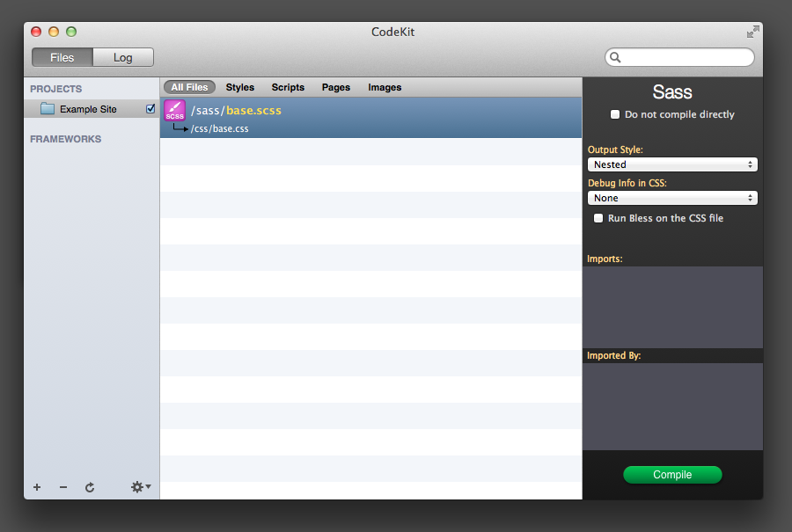Add a new project with the plus icon
Viewport: 792px width, 532px height.
(x=37, y=487)
